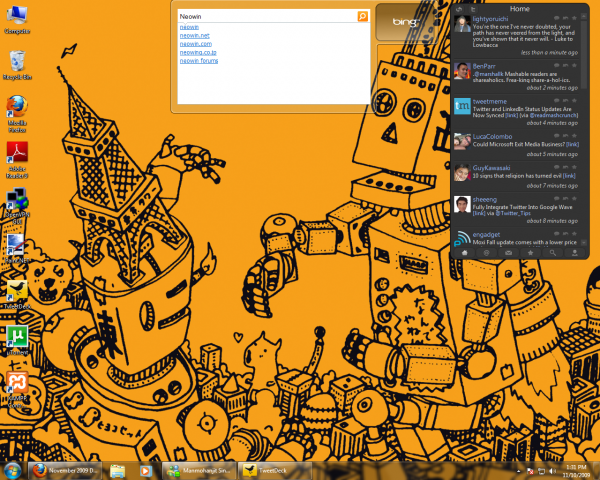Choose the 'neowin.net' search suggestion
The image size is (600, 480).
click(x=195, y=36)
